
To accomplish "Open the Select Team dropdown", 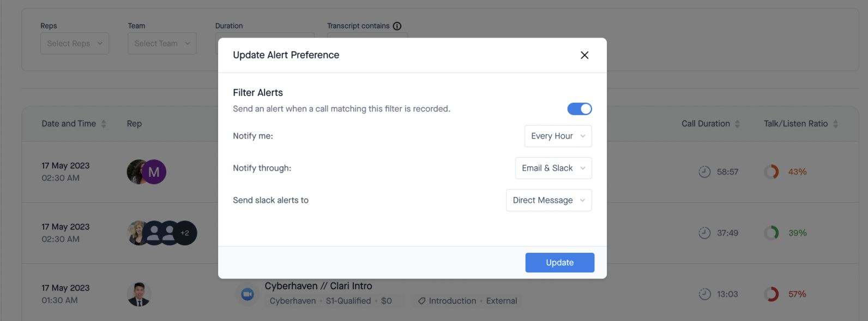I will coord(162,44).
